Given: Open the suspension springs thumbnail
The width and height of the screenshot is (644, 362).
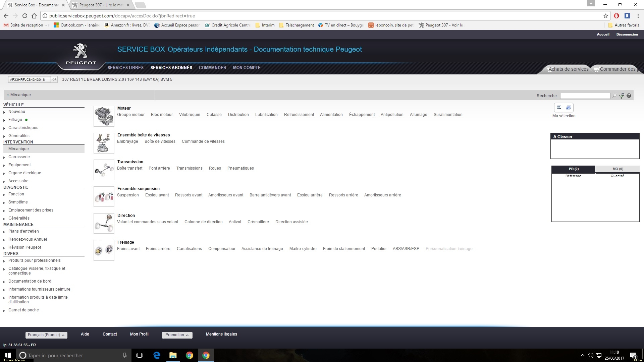Looking at the screenshot, I should coord(104,197).
